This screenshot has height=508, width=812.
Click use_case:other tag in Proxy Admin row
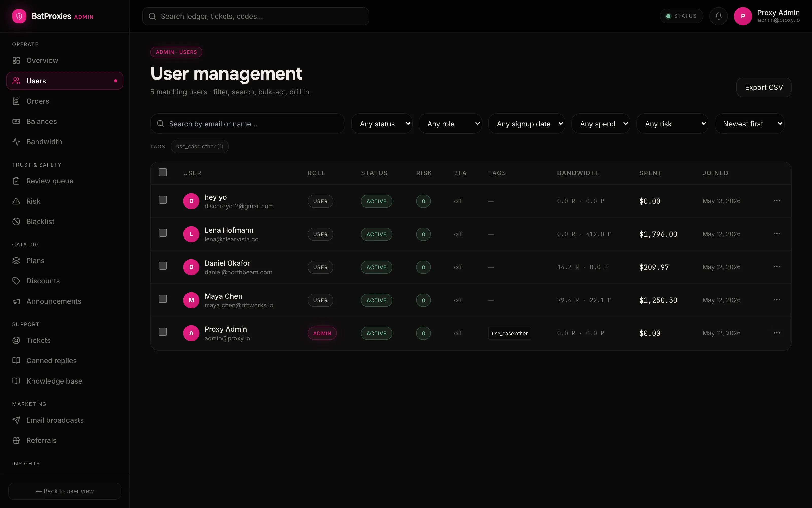point(509,333)
